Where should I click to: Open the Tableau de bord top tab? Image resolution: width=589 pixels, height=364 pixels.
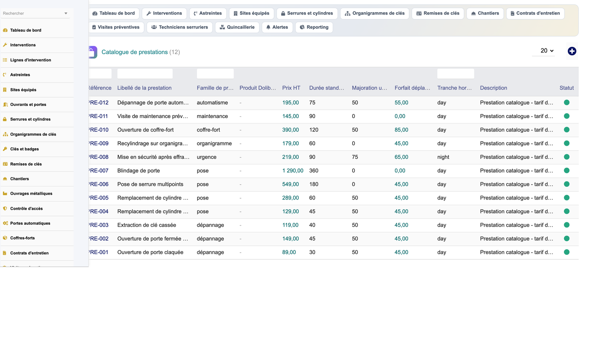[114, 13]
